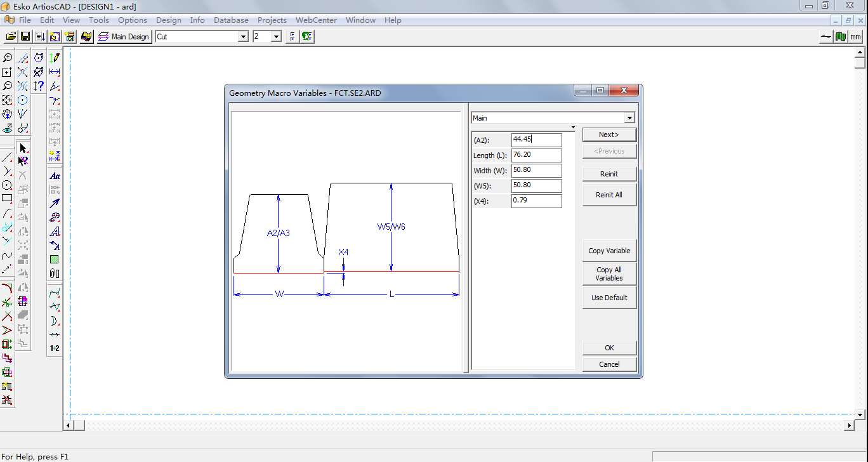Pick the Paragraph Text 'Aa' tool
This screenshot has height=462, width=868.
[55, 176]
